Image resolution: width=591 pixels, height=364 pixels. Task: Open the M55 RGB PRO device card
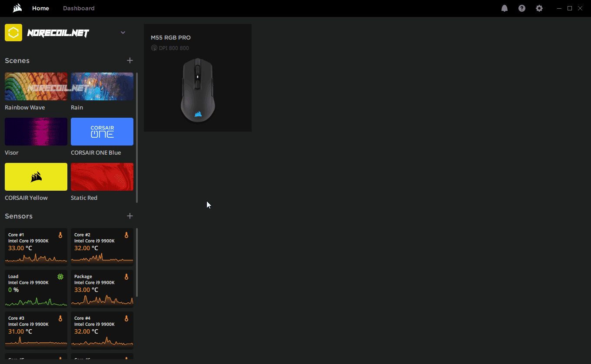click(x=198, y=78)
